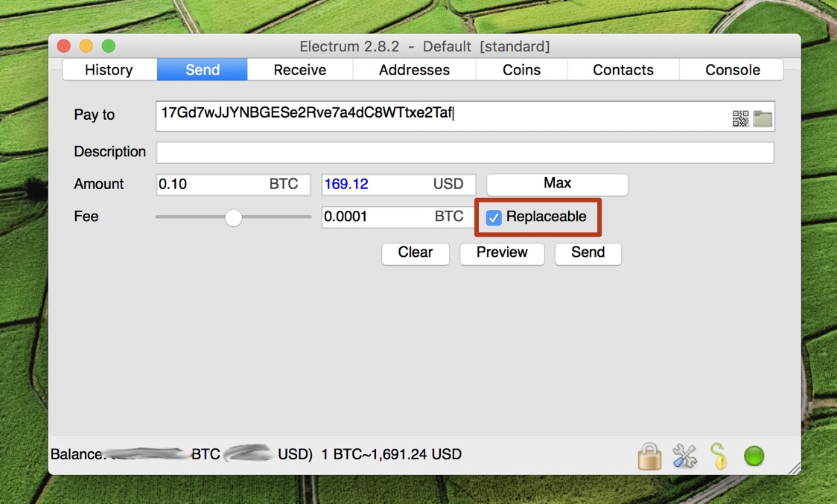Click the red close window button
Viewport: 837px width, 504px height.
tap(64, 46)
